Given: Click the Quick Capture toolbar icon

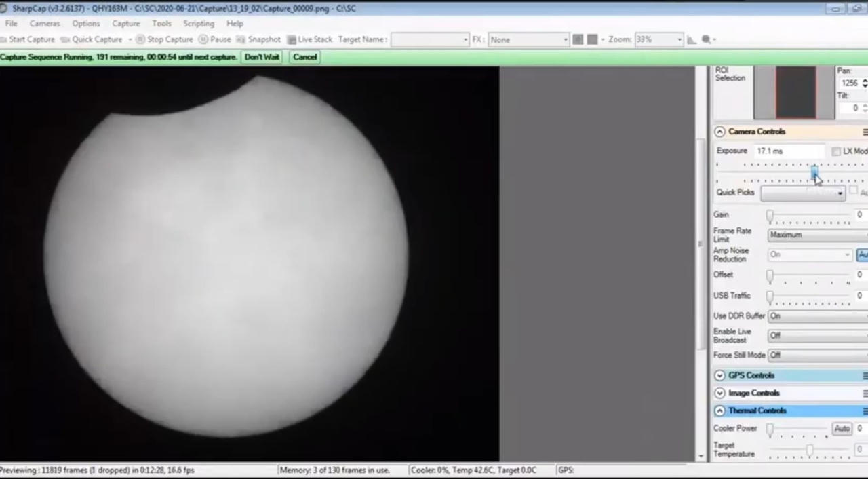Looking at the screenshot, I should pos(65,39).
